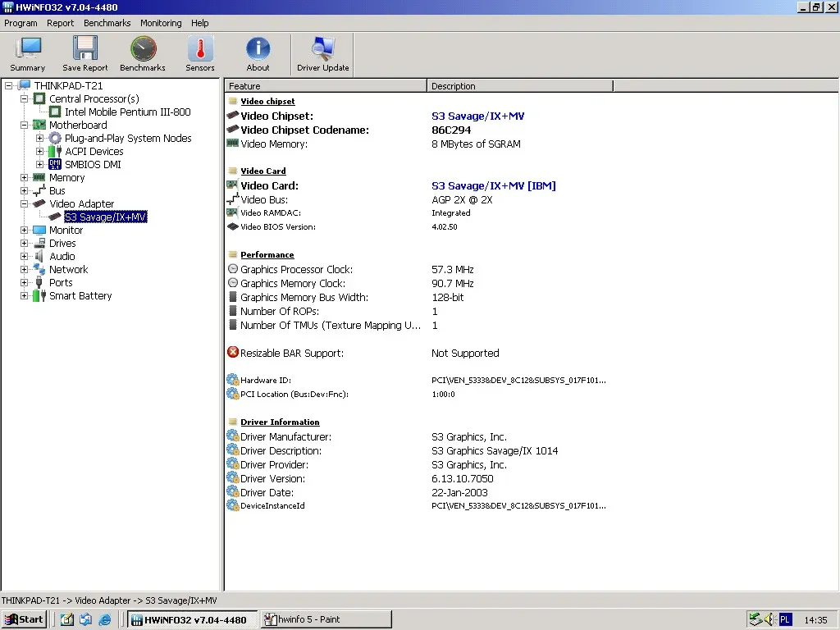Select Intel Mobile Pentium III-800 tree item

127,112
